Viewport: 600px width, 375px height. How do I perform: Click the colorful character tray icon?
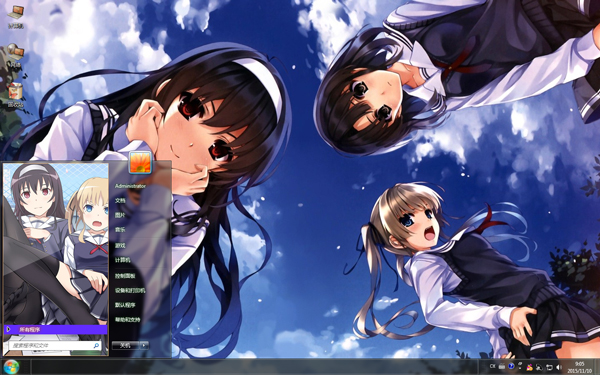click(529, 367)
